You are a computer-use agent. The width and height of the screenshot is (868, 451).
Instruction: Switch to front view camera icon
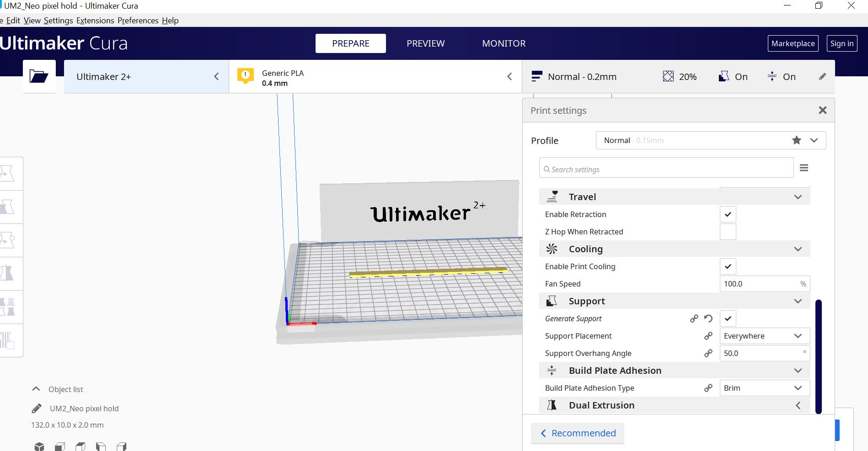point(60,446)
